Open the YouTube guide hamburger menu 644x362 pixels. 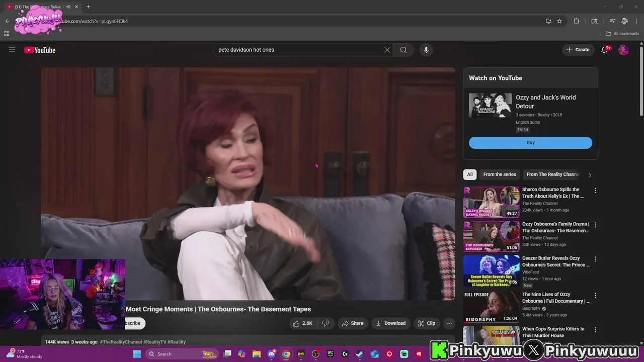[x=12, y=50]
